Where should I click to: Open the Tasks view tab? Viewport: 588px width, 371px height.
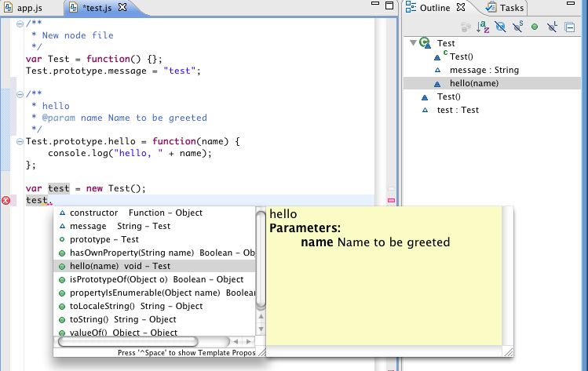click(x=505, y=8)
